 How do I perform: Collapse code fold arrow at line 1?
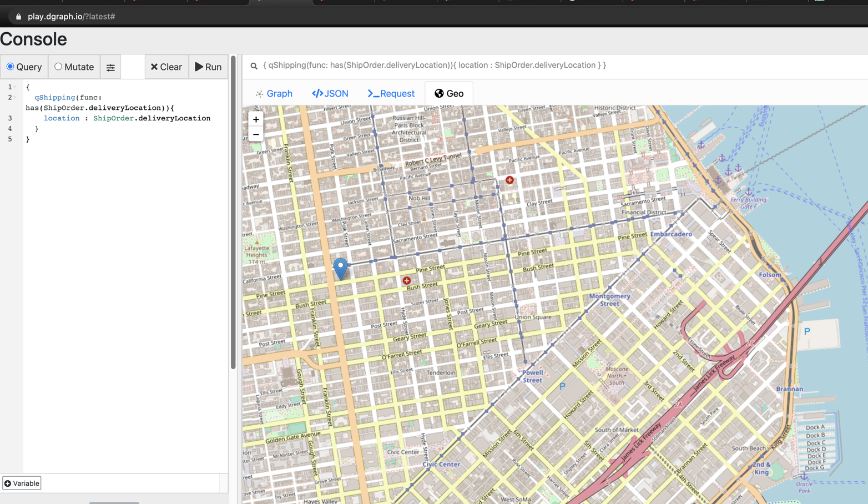pyautogui.click(x=15, y=87)
